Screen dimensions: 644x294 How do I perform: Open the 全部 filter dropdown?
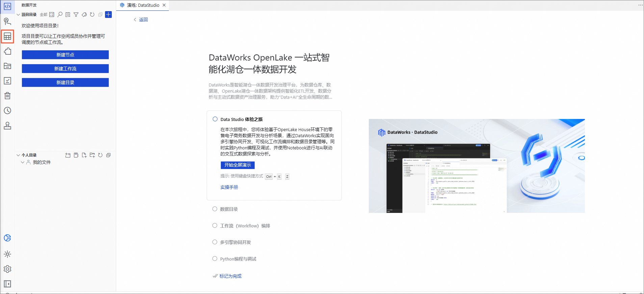pos(44,15)
